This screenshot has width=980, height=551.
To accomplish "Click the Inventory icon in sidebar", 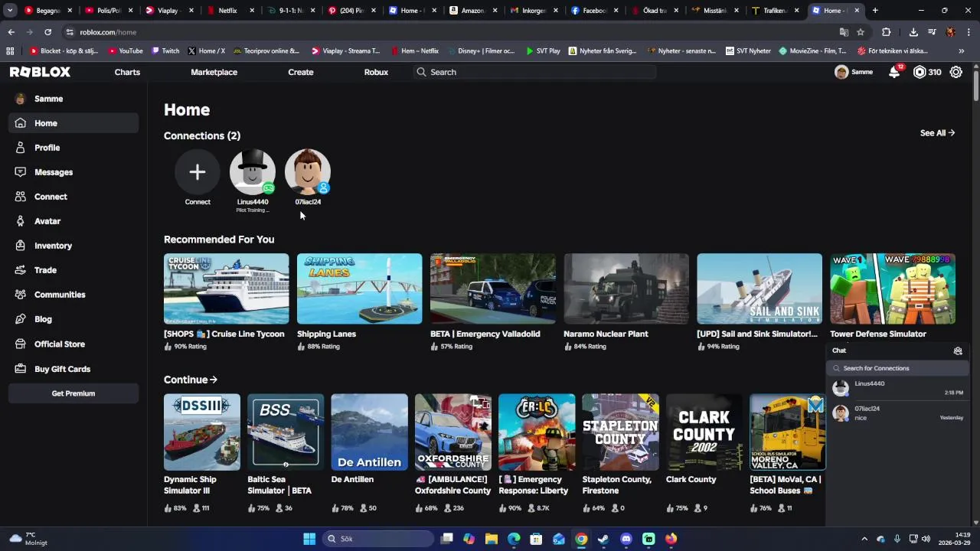I will [20, 246].
